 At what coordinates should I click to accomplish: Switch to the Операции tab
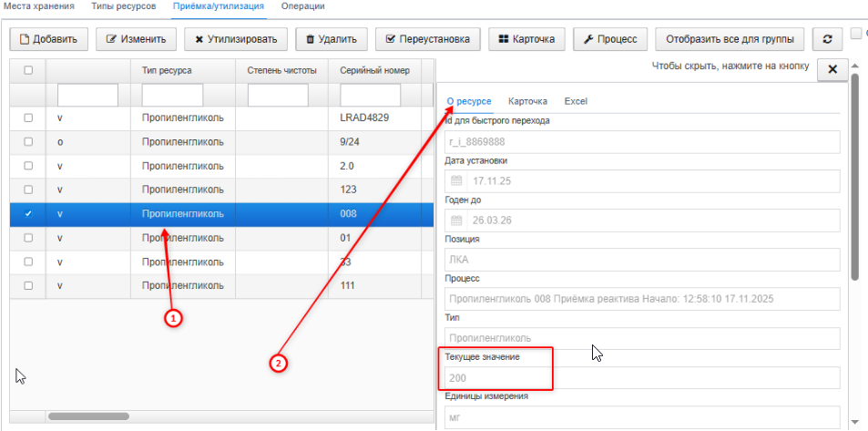coord(302,6)
